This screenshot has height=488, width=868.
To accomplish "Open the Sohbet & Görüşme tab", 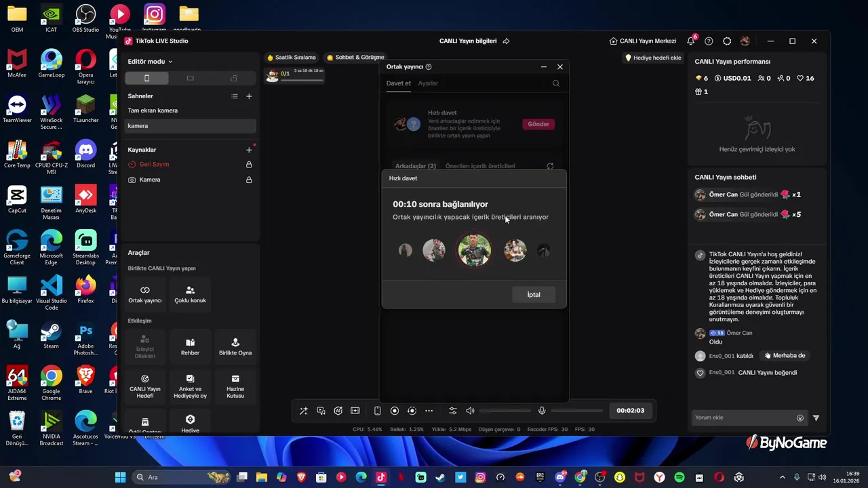I will 355,58.
